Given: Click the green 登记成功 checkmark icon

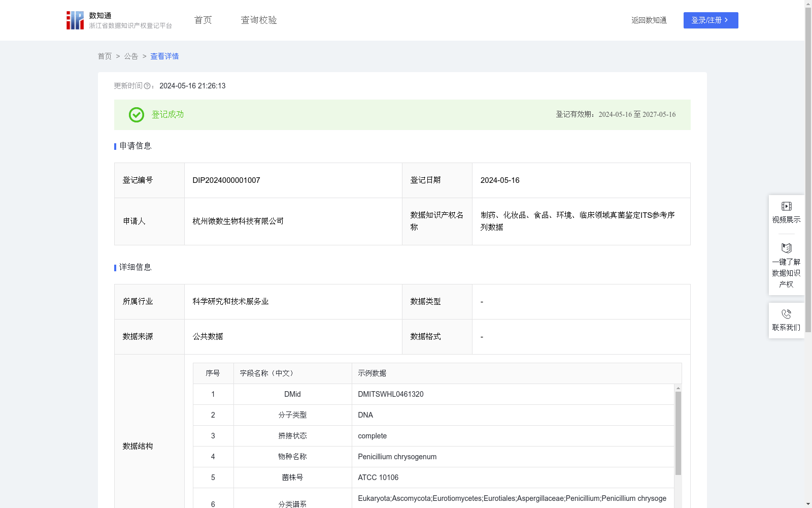Looking at the screenshot, I should coord(136,115).
